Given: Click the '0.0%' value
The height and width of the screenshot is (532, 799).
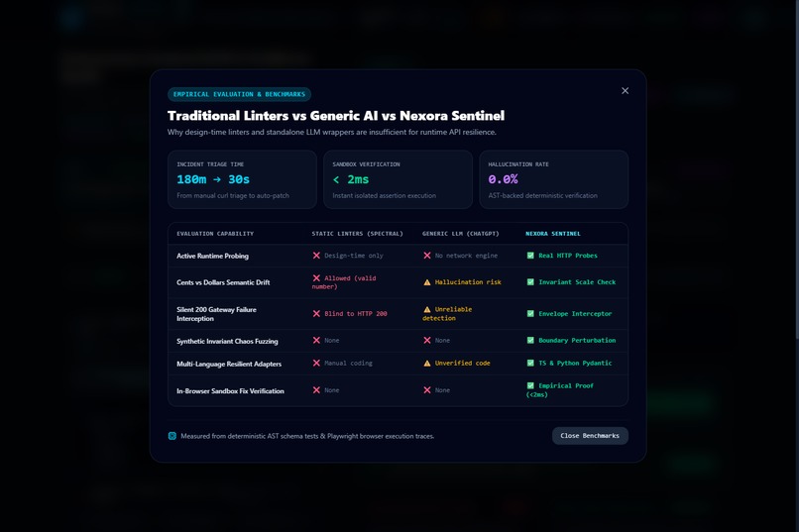Looking at the screenshot, I should (x=503, y=179).
